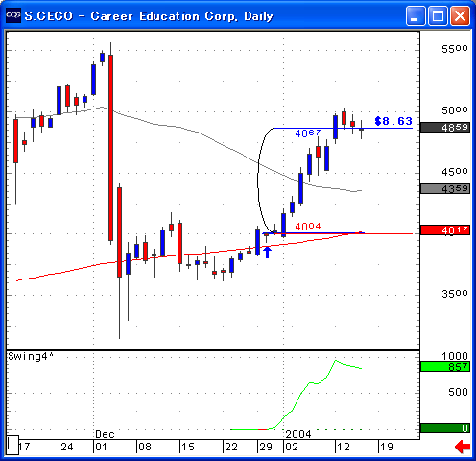Viewport: 476px width, 461px height.
Task: Click the small white box at time axis start
Action: (x=12, y=445)
